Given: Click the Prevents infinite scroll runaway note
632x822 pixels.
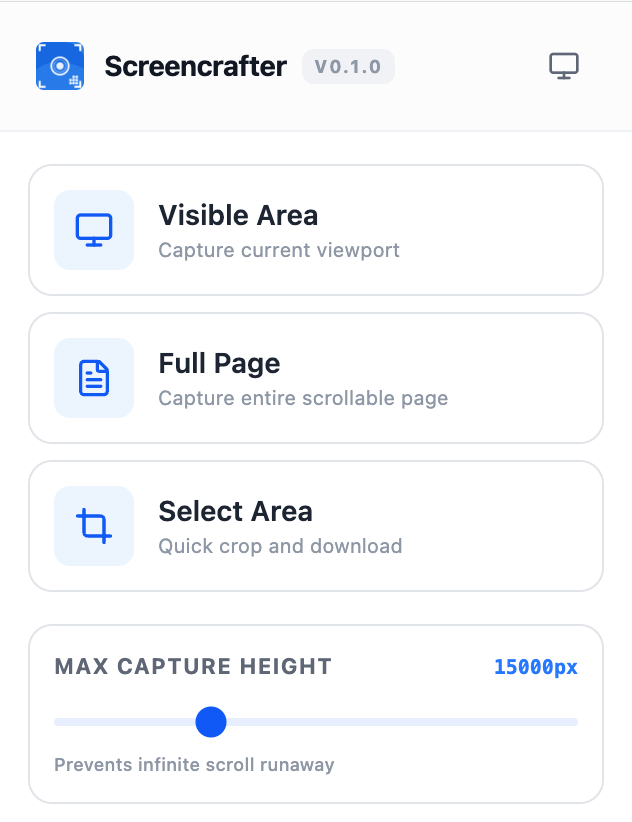Looking at the screenshot, I should 194,765.
